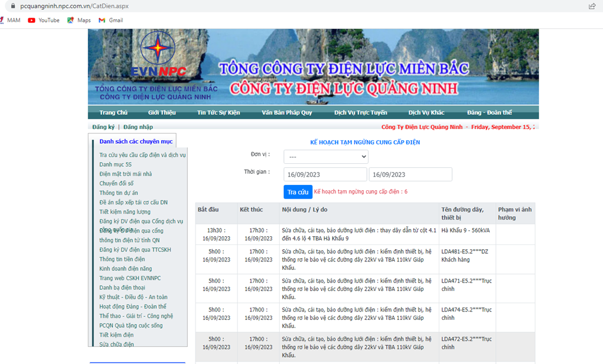Open the Gmail bookmark
Screen dimensions: 603x364
(111, 20)
